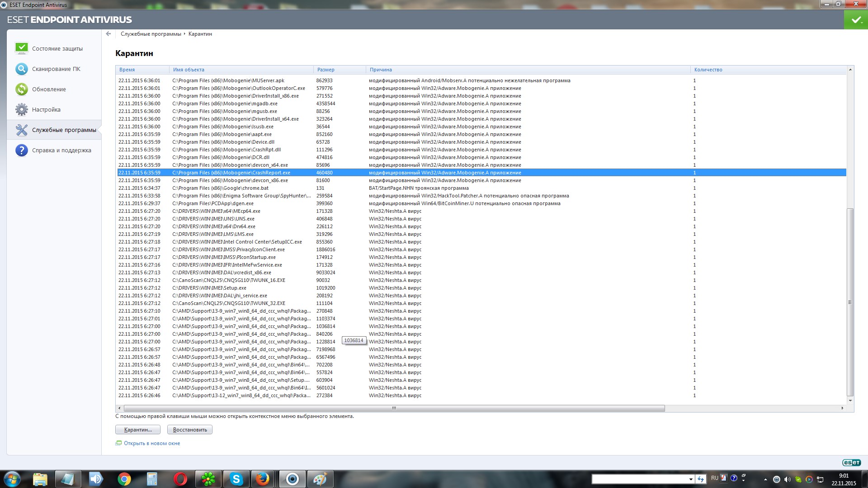Click the Update green arrows icon

click(x=21, y=89)
